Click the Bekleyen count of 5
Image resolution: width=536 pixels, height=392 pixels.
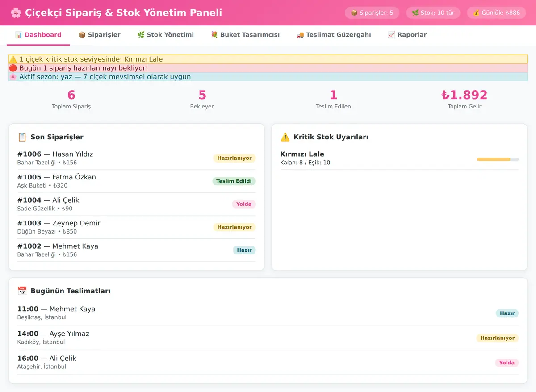pos(202,95)
